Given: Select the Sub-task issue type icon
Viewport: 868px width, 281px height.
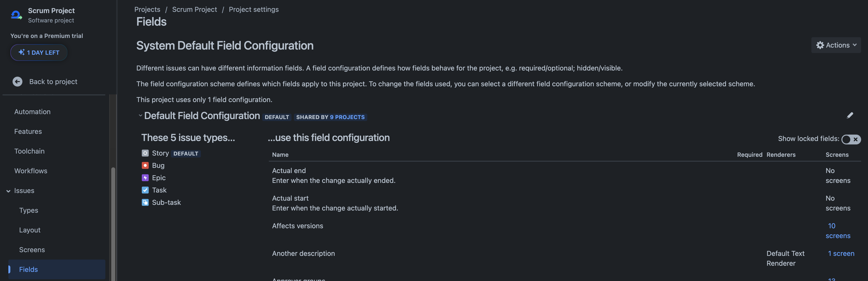Looking at the screenshot, I should pos(145,202).
